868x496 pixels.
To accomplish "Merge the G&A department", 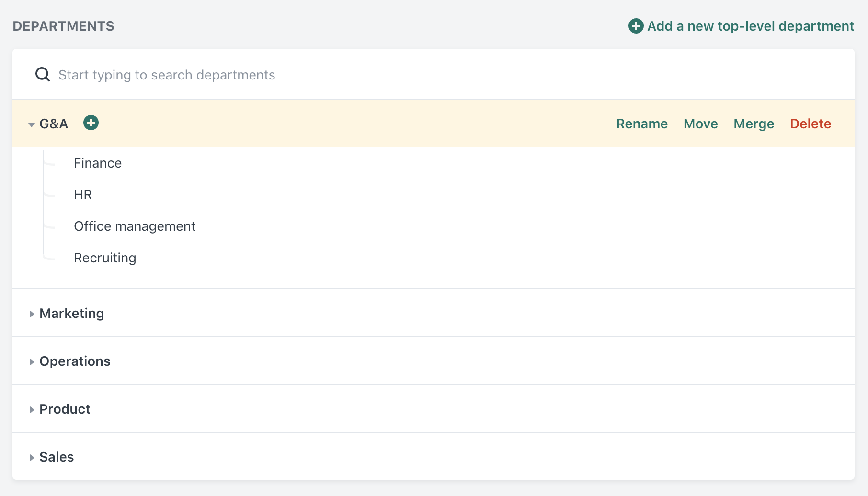I will pos(754,124).
